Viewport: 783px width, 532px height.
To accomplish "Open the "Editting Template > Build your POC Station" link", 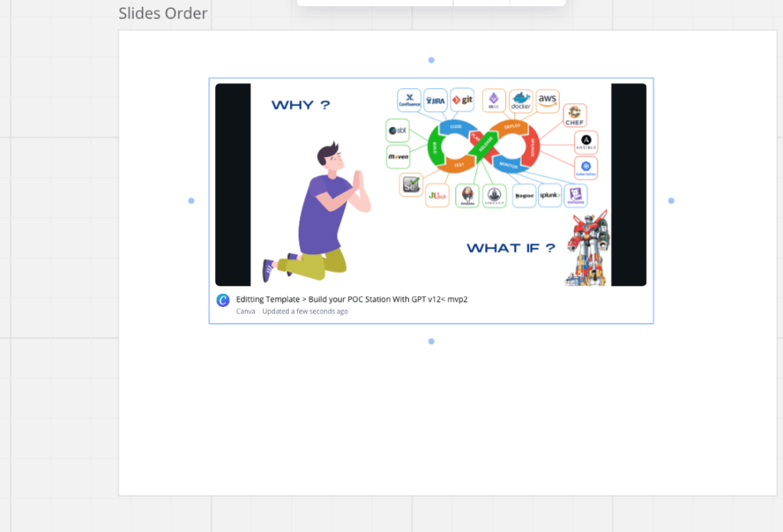I will [351, 299].
